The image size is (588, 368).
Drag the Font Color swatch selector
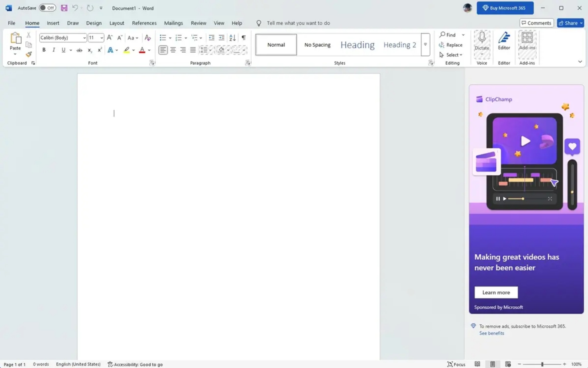[x=149, y=51]
